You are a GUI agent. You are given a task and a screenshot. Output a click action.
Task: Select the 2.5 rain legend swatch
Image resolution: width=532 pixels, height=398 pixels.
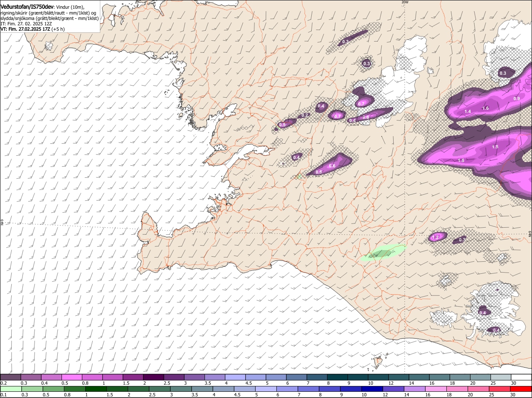160,389
